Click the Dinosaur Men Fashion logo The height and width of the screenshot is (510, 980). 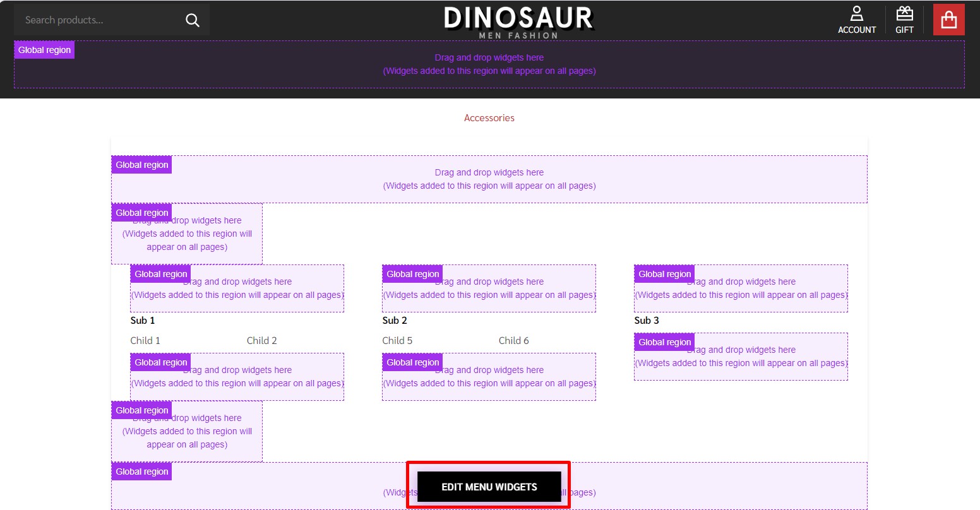[518, 22]
